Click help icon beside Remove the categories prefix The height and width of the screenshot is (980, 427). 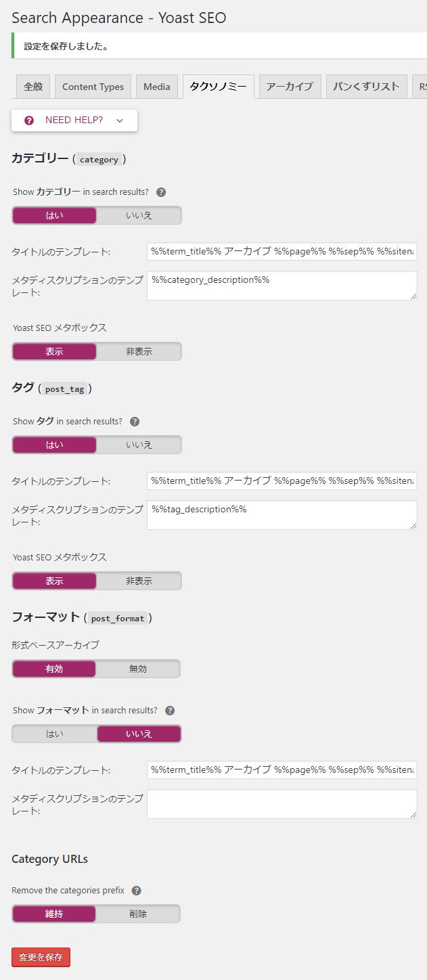click(136, 891)
